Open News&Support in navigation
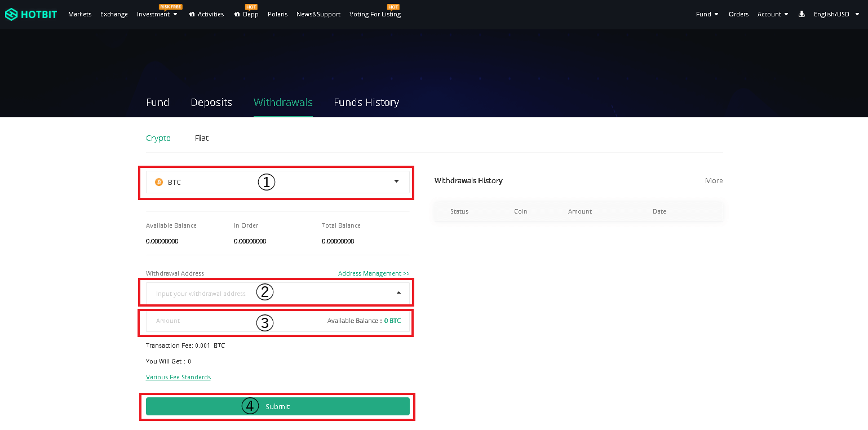Image resolution: width=868 pixels, height=430 pixels. pos(318,14)
